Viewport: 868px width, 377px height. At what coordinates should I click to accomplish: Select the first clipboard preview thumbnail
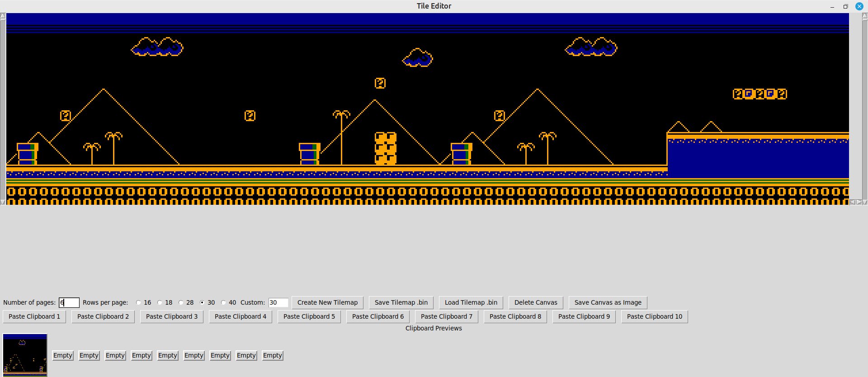tap(25, 355)
